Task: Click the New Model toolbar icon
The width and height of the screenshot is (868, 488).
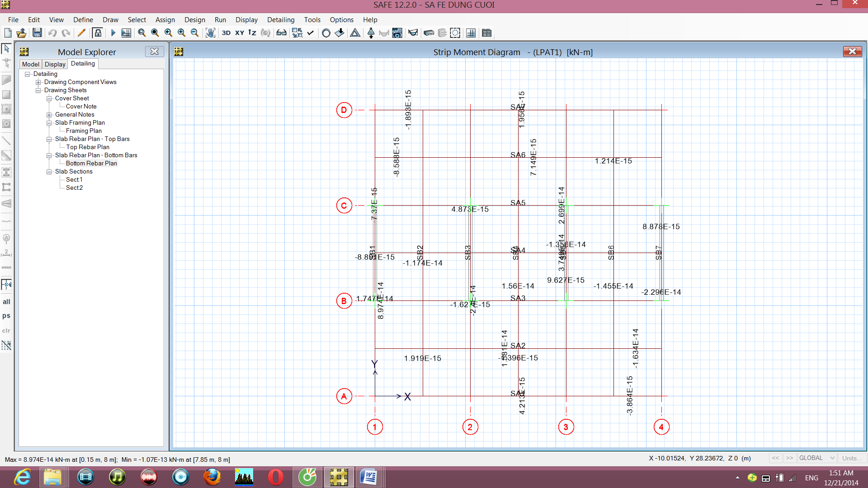Action: point(8,33)
